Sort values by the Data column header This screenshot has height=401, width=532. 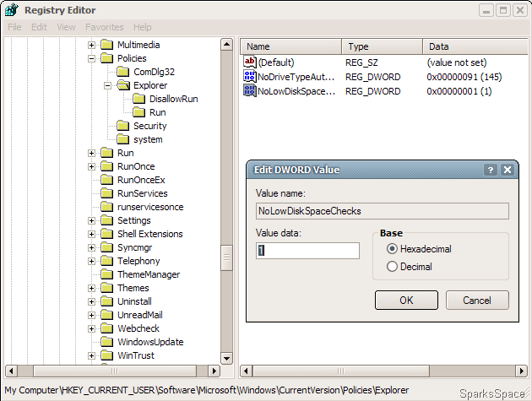(x=476, y=46)
